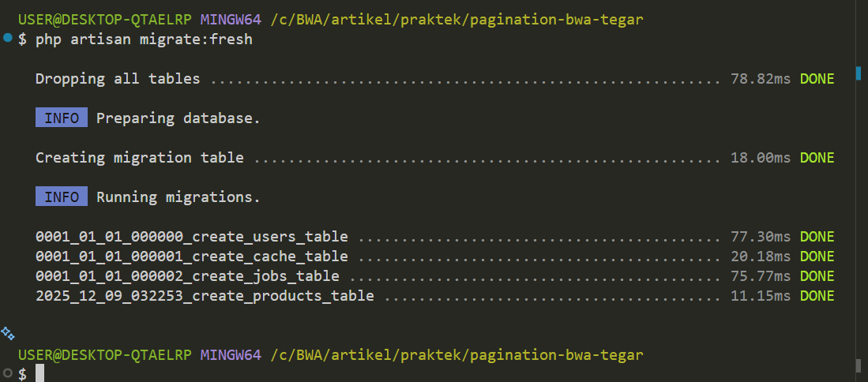Click the DONE status for Dropping all tables
Screen dimensions: 868x382
tap(817, 79)
